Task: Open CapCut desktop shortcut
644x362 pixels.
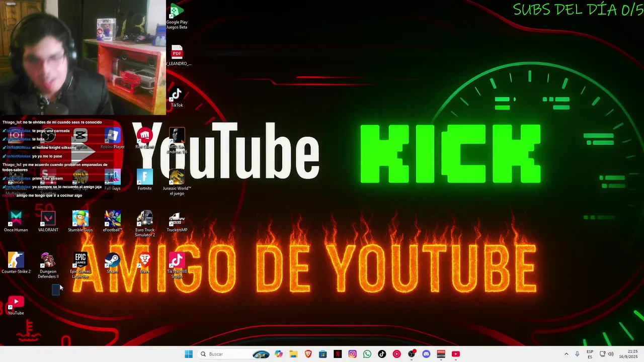Action: click(80, 139)
